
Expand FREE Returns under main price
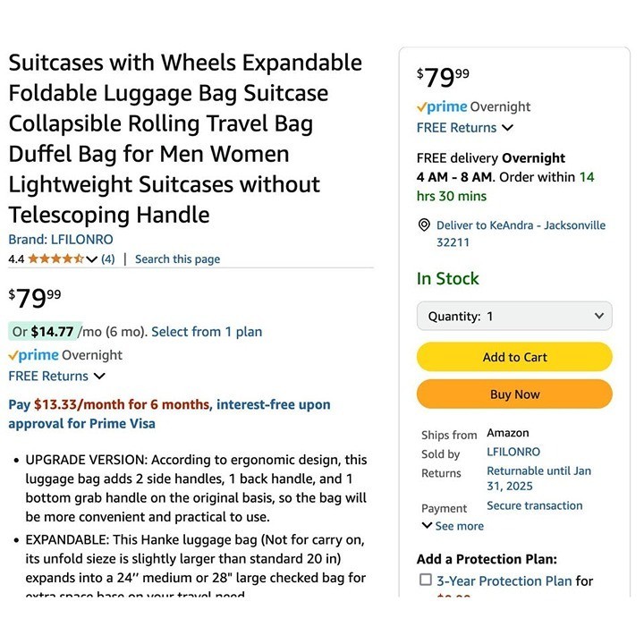(98, 377)
